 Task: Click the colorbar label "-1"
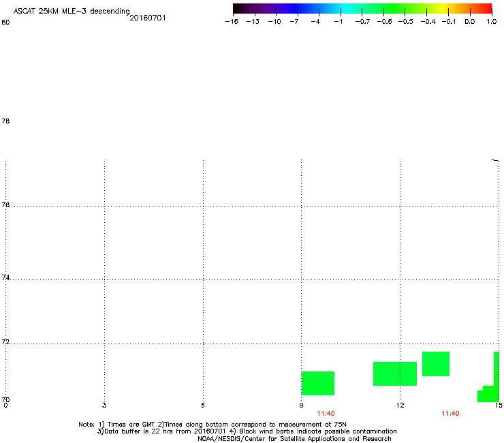tap(338, 22)
